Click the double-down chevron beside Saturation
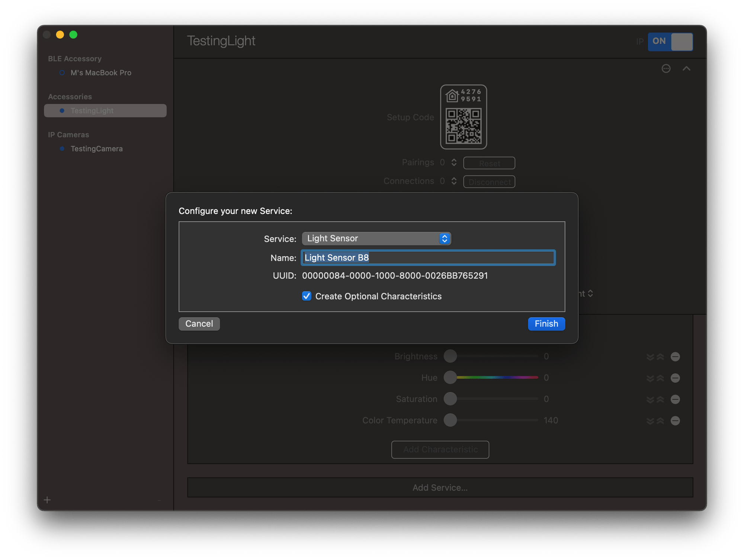The height and width of the screenshot is (560, 744). [650, 399]
